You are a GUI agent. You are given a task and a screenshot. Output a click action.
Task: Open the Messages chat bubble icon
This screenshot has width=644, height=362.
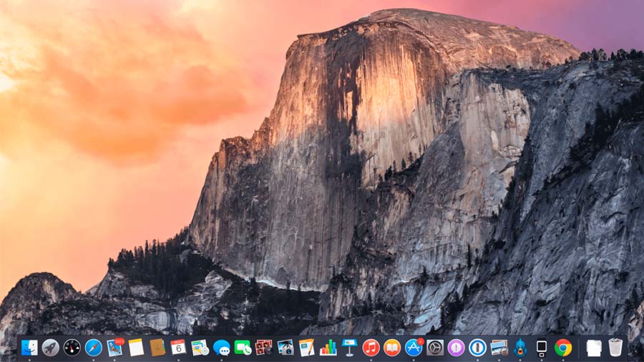[x=221, y=348]
